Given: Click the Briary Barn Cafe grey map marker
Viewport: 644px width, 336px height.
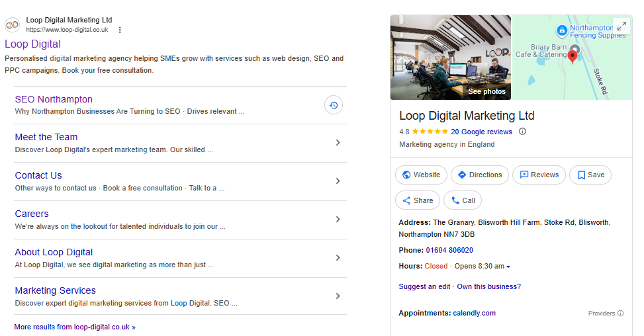Looking at the screenshot, I should (x=575, y=49).
